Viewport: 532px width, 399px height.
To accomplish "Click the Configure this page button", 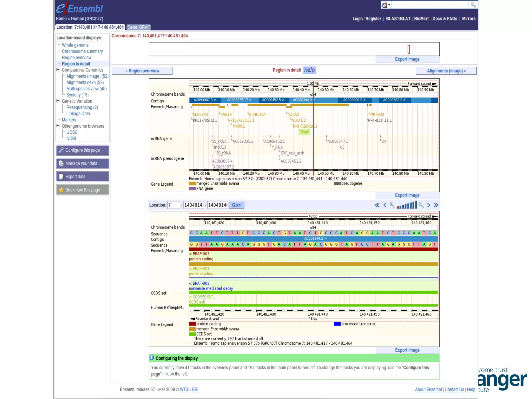I will [x=83, y=150].
